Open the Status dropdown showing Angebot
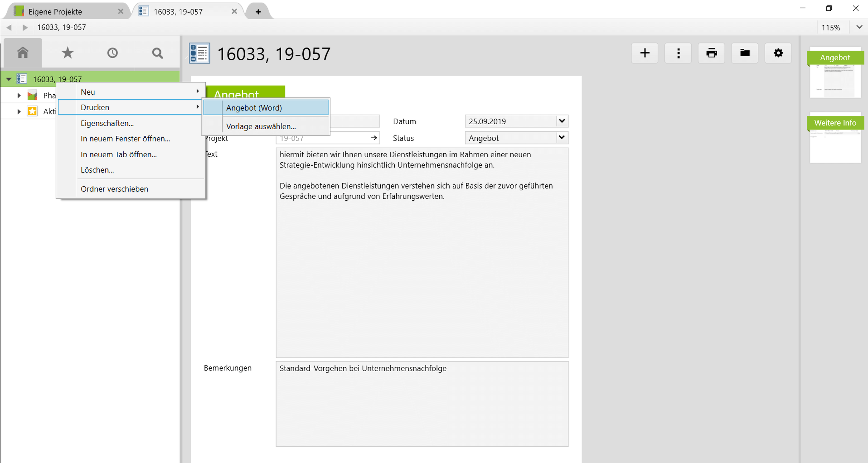 [562, 137]
